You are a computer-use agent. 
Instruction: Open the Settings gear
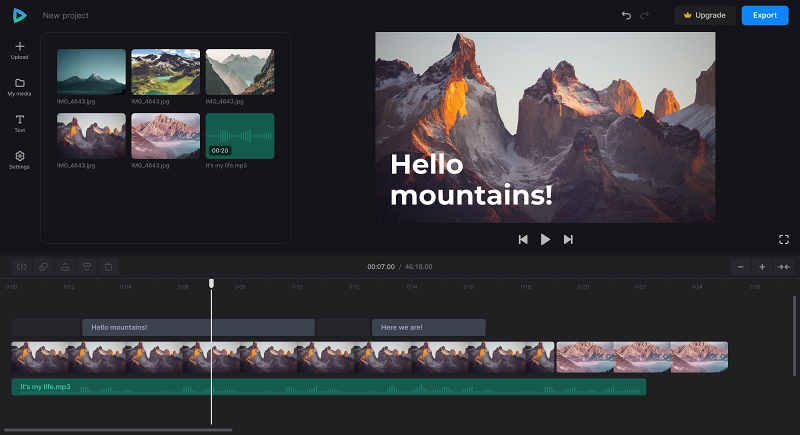(19, 160)
